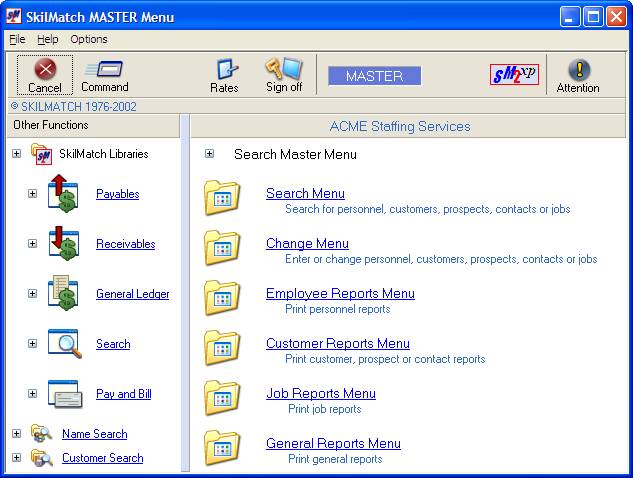Open the Payables link
This screenshot has width=633, height=478.
point(117,194)
